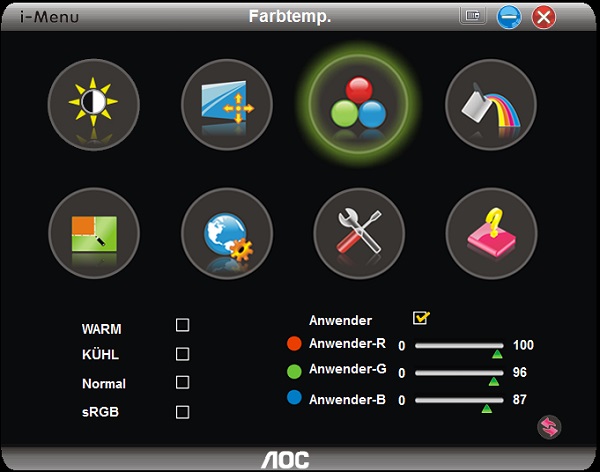Minimize the i-Menu window
The width and height of the screenshot is (600, 472).
509,17
